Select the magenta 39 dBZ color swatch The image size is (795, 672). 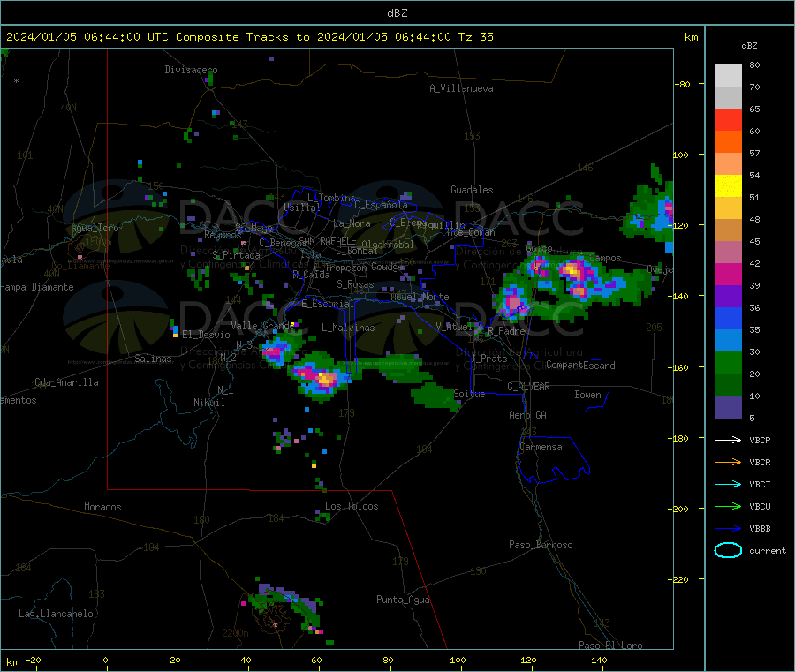pyautogui.click(x=728, y=274)
